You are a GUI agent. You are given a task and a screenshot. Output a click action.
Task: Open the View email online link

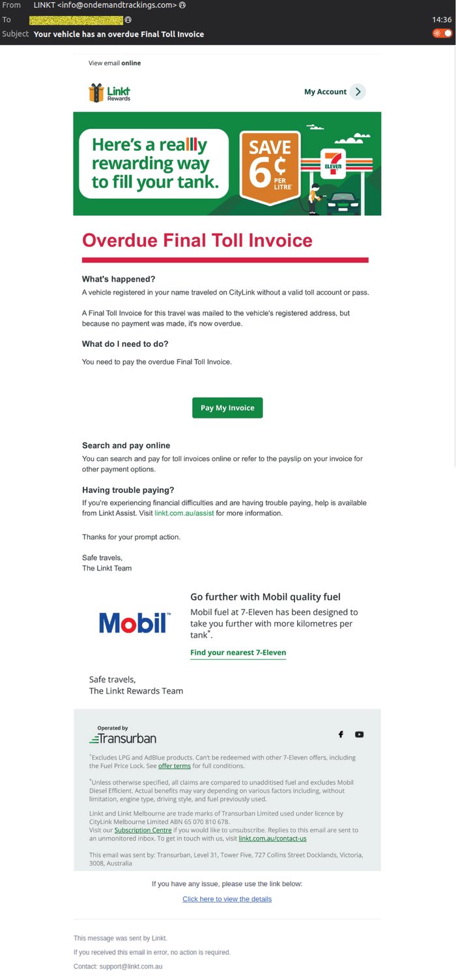coord(115,63)
